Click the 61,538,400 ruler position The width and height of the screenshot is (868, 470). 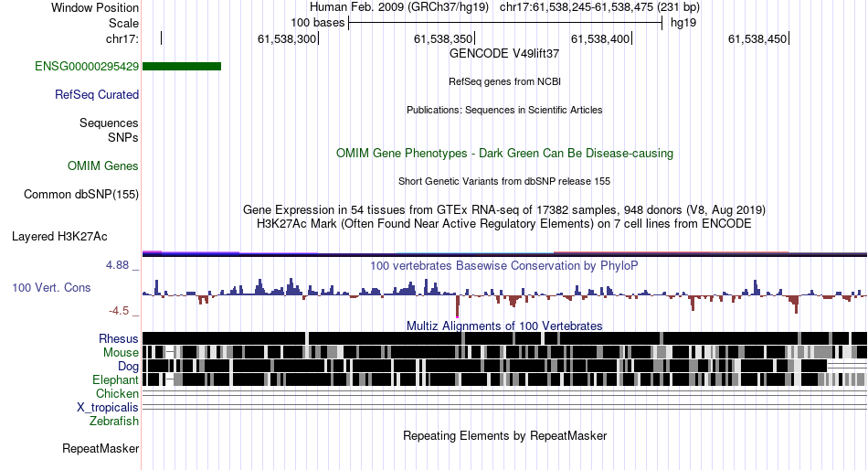tap(600, 38)
